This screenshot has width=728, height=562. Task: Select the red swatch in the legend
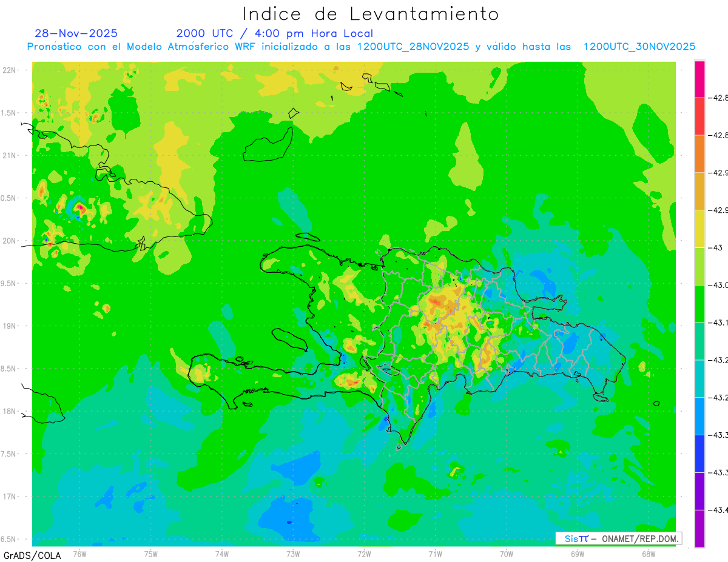click(x=699, y=116)
